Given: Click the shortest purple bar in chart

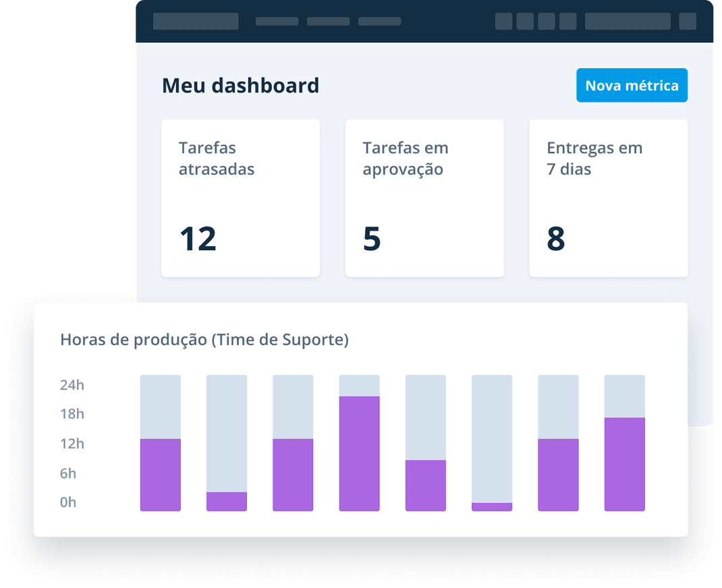Looking at the screenshot, I should tap(492, 506).
